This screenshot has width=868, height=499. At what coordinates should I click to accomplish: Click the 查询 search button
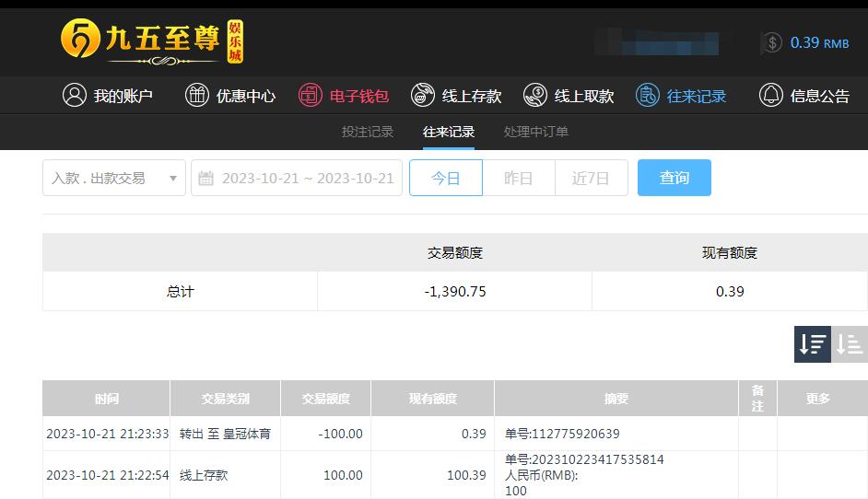(674, 178)
